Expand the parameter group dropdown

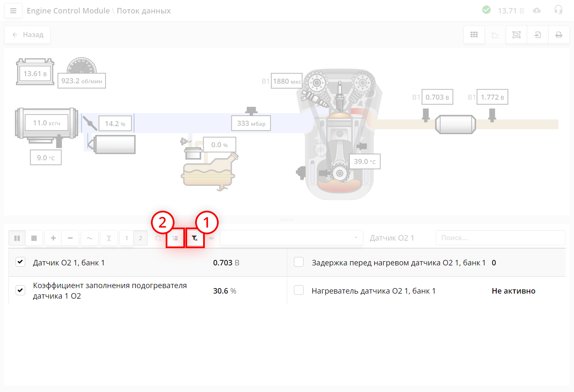pyautogui.click(x=291, y=238)
